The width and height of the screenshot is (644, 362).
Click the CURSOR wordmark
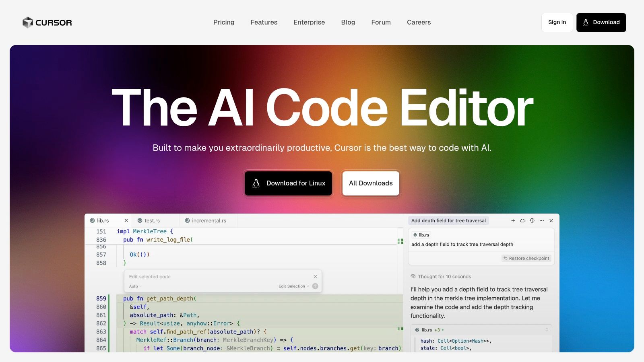pos(54,23)
